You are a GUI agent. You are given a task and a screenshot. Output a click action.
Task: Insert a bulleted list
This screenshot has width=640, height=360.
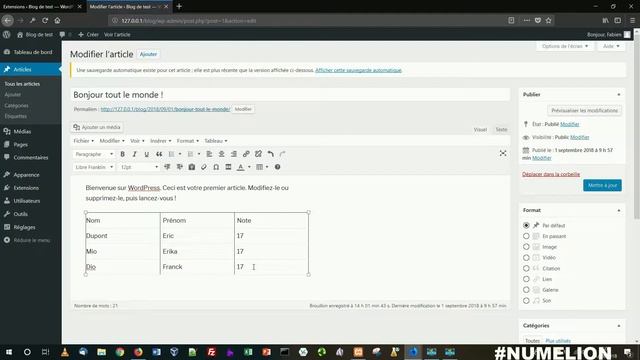pyautogui.click(x=171, y=154)
